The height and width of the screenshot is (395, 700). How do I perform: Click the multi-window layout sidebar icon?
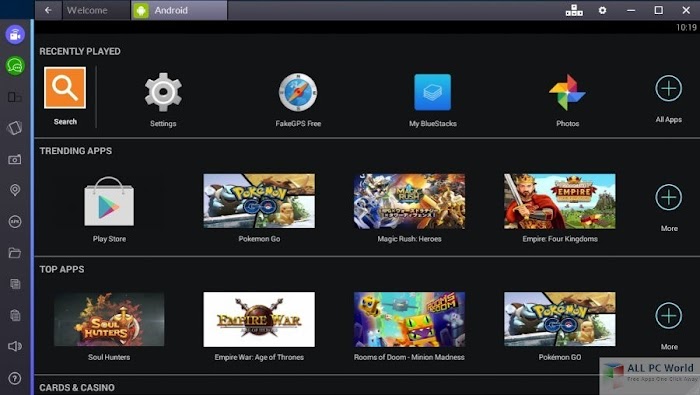[15, 97]
